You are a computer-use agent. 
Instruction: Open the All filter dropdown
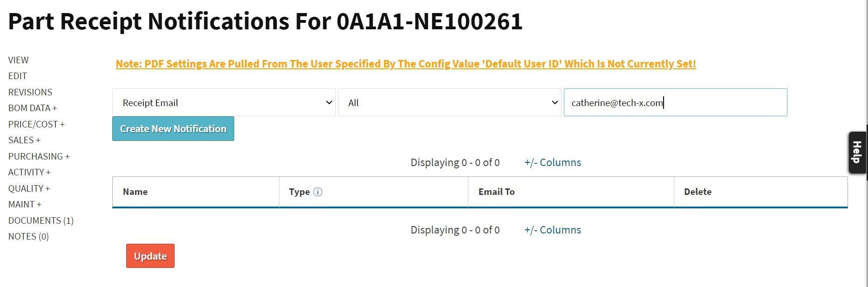449,103
